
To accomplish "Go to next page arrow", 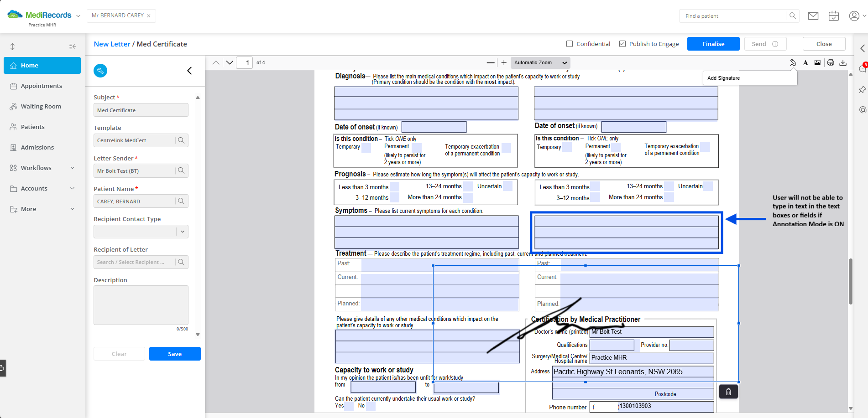I will click(230, 63).
